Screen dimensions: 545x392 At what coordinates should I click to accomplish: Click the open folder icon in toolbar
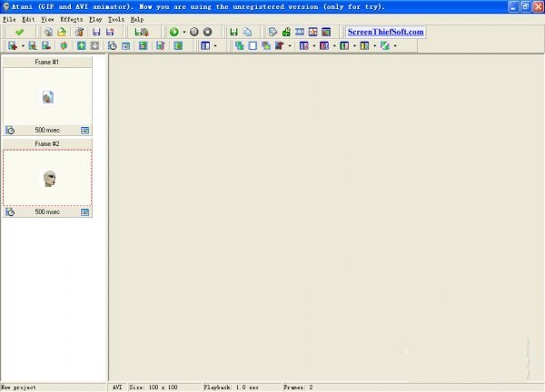click(x=62, y=32)
